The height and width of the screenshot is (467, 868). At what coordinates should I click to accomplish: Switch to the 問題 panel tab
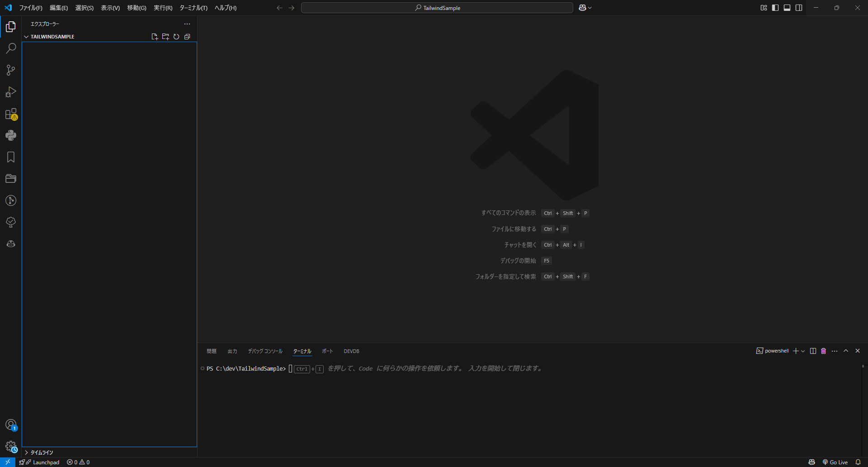click(212, 351)
